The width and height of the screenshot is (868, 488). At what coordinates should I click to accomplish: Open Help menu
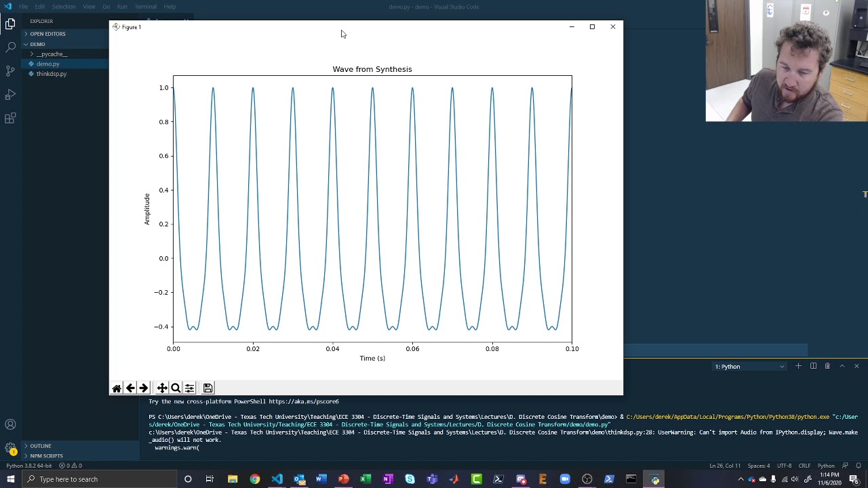[x=170, y=7]
